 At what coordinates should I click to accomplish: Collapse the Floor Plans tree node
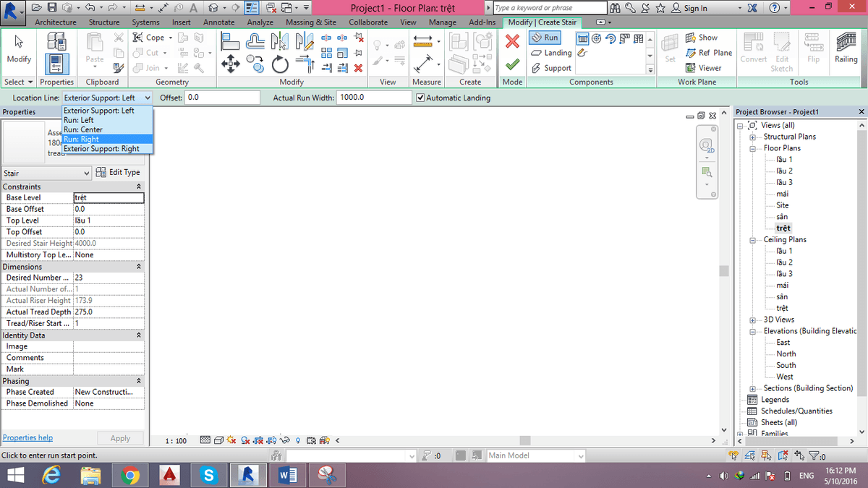pos(753,148)
